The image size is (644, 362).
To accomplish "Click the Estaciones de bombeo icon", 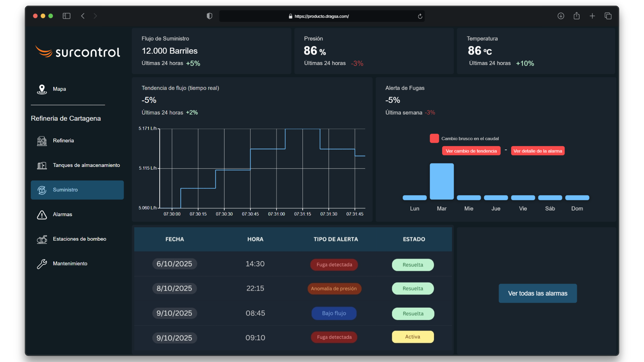I will [x=42, y=239].
